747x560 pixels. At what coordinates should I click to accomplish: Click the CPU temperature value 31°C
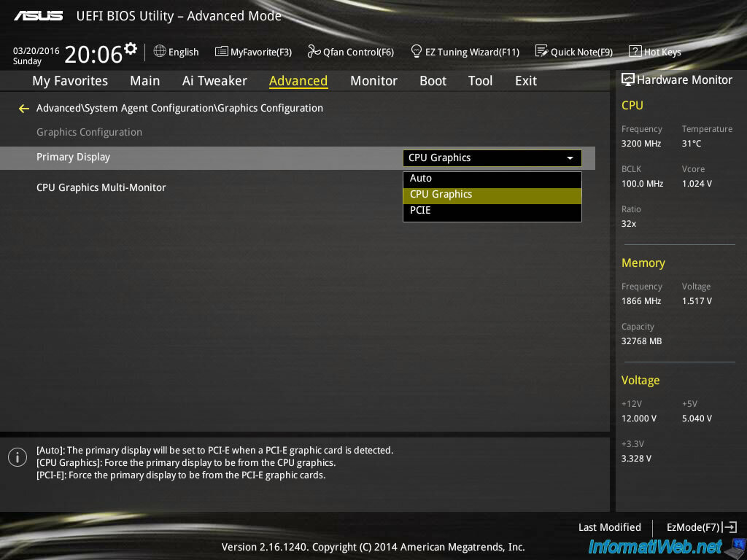(692, 144)
